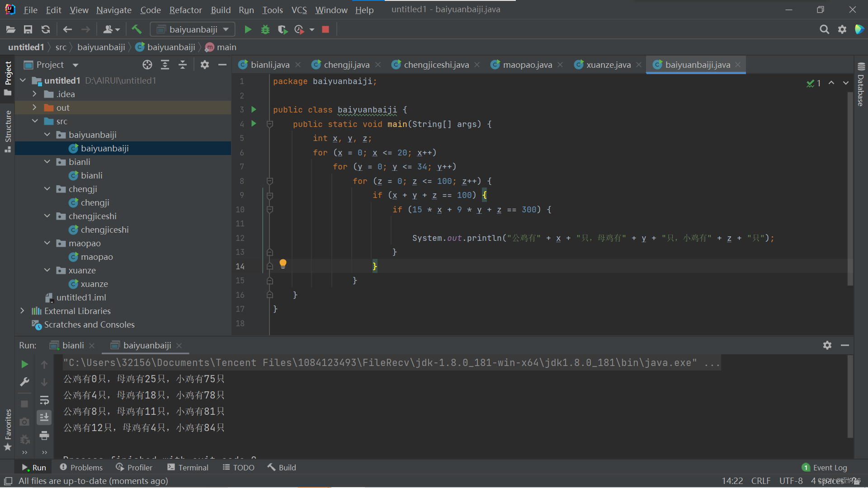Switch to the maopao.java editor tab

coord(527,65)
